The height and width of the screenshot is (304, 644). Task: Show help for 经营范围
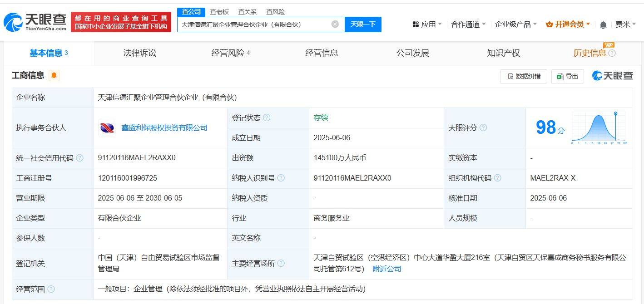51,289
